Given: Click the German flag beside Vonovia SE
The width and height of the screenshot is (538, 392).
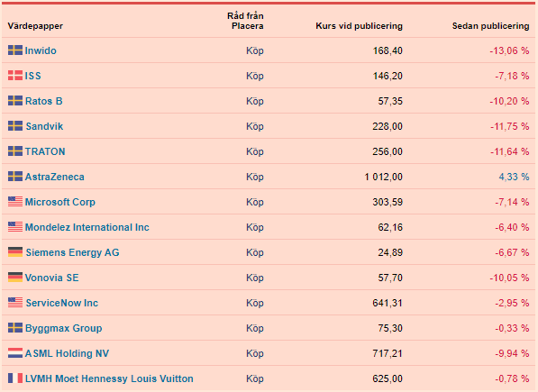Looking at the screenshot, I should point(15,278).
